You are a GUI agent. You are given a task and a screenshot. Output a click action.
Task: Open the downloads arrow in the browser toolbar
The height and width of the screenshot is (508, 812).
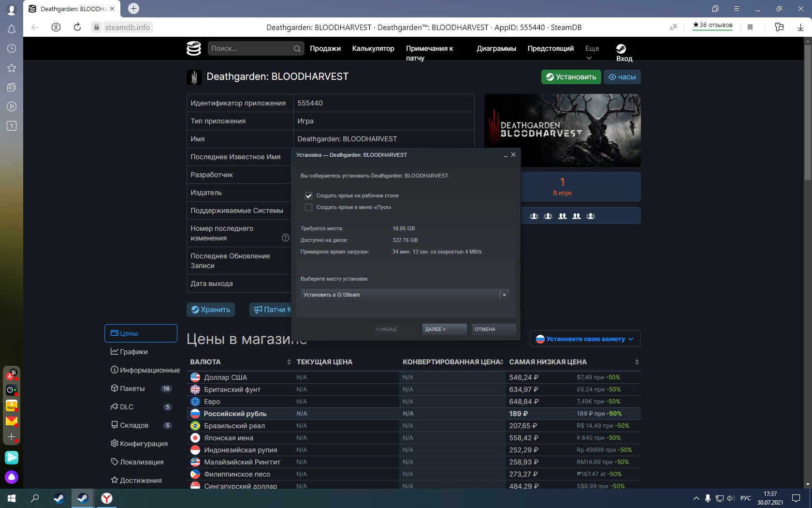click(800, 27)
